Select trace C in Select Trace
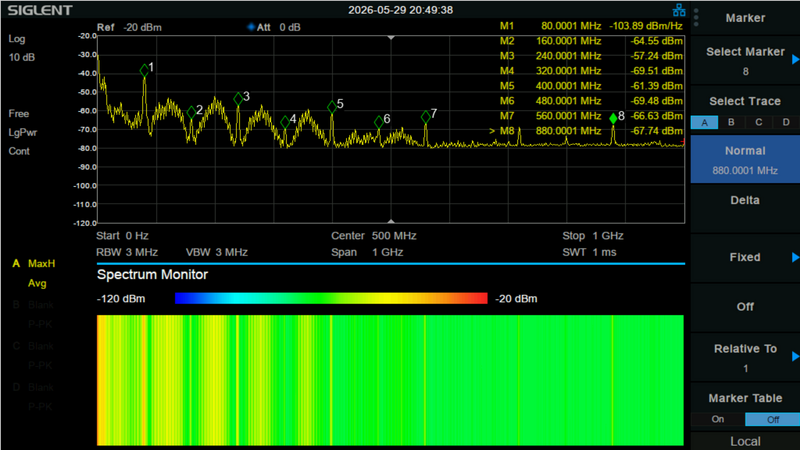This screenshot has width=800, height=450. 759,122
